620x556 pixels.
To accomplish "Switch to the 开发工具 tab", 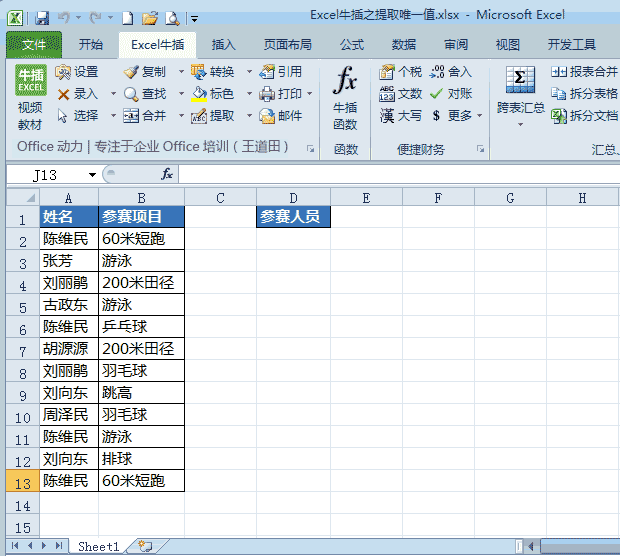I will tap(571, 45).
